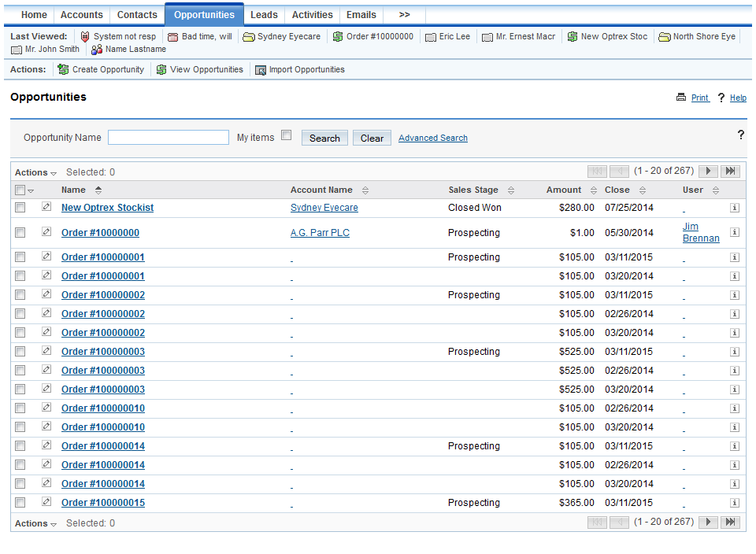The width and height of the screenshot is (756, 554).
Task: Jump to last page using arrow above table
Action: tap(731, 171)
